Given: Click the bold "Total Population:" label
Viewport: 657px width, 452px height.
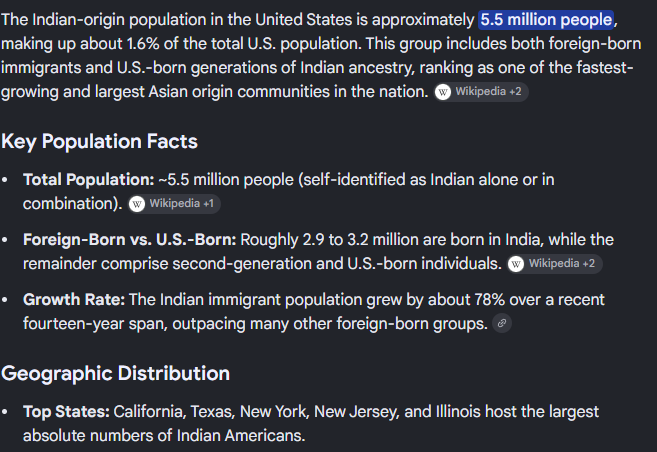Looking at the screenshot, I should tap(89, 180).
